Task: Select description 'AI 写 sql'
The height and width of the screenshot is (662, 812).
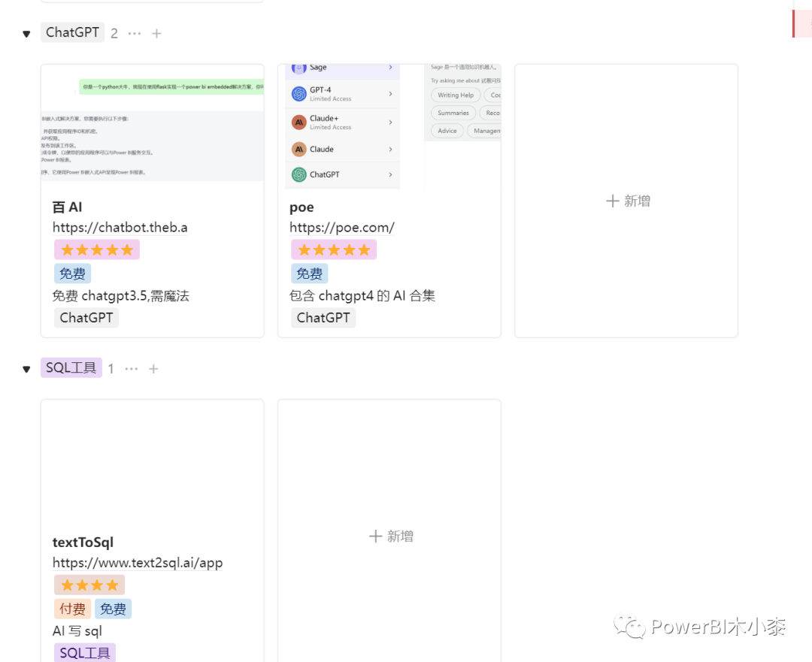Action: pos(77,631)
